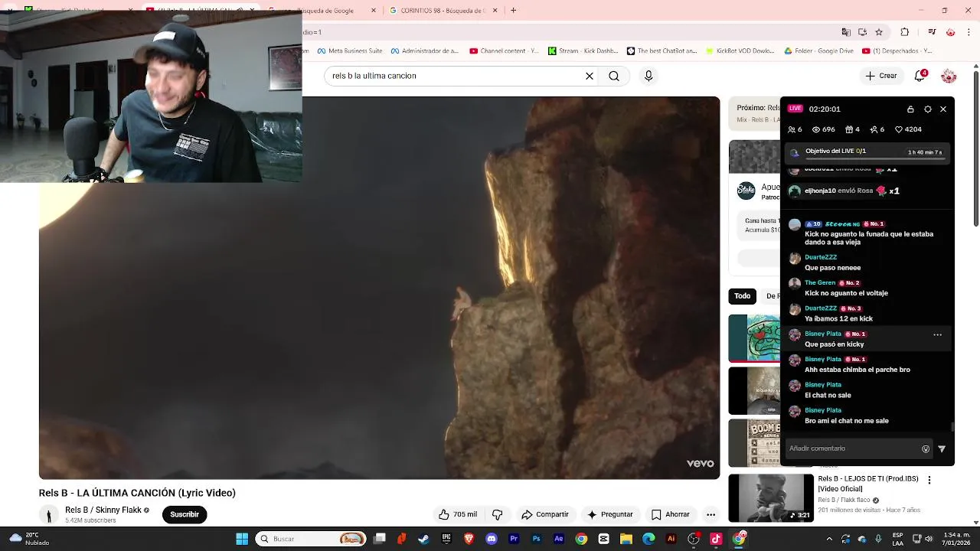Viewport: 980px width, 551px height.
Task: Open options dots on Bisney Plata message
Action: tap(937, 334)
